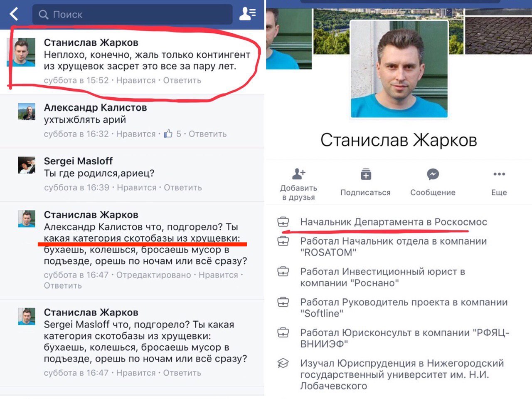Open the Отредактировано edit history link

153,275
